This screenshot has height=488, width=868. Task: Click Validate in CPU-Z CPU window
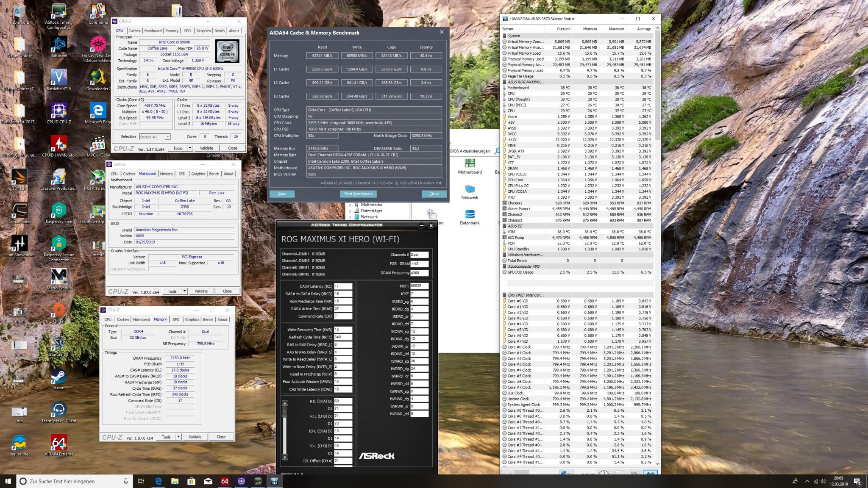[206, 148]
